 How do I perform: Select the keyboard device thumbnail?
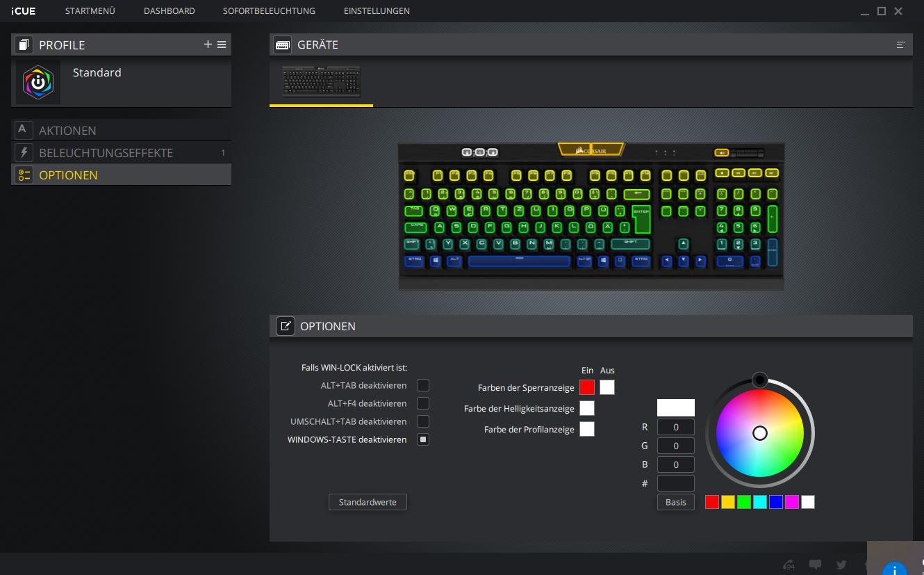(321, 82)
